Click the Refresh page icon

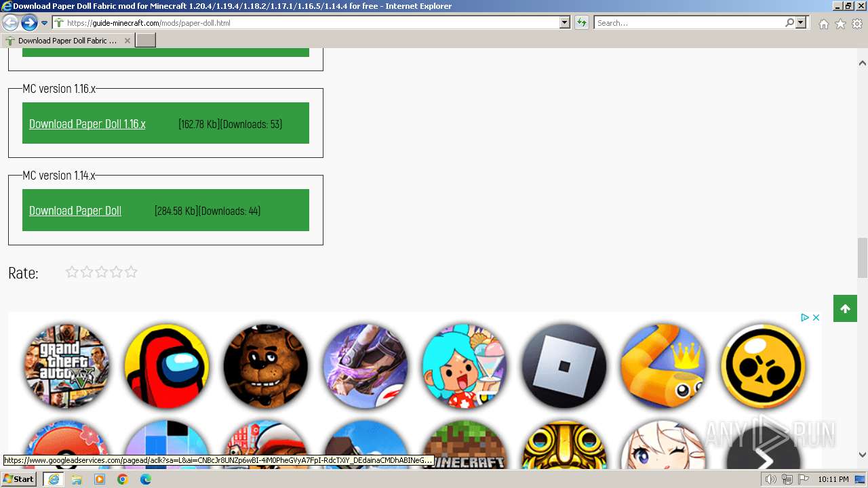pos(582,23)
